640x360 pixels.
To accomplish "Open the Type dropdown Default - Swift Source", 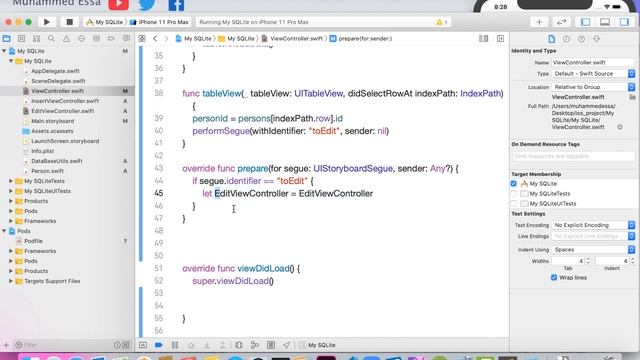I will [593, 73].
